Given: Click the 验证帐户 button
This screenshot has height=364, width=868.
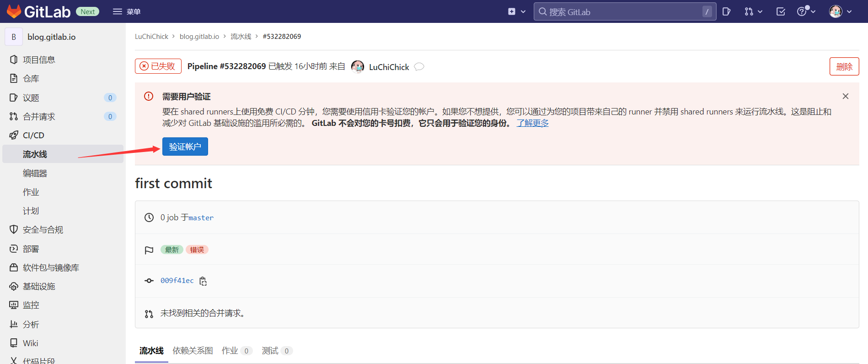Looking at the screenshot, I should [185, 147].
